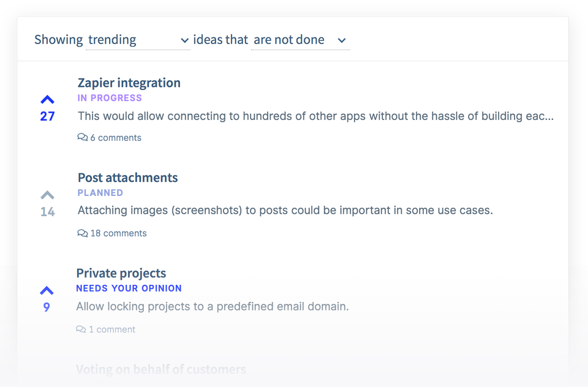Open the 'are not done' filter dropdown
The width and height of the screenshot is (588, 387).
click(x=300, y=40)
